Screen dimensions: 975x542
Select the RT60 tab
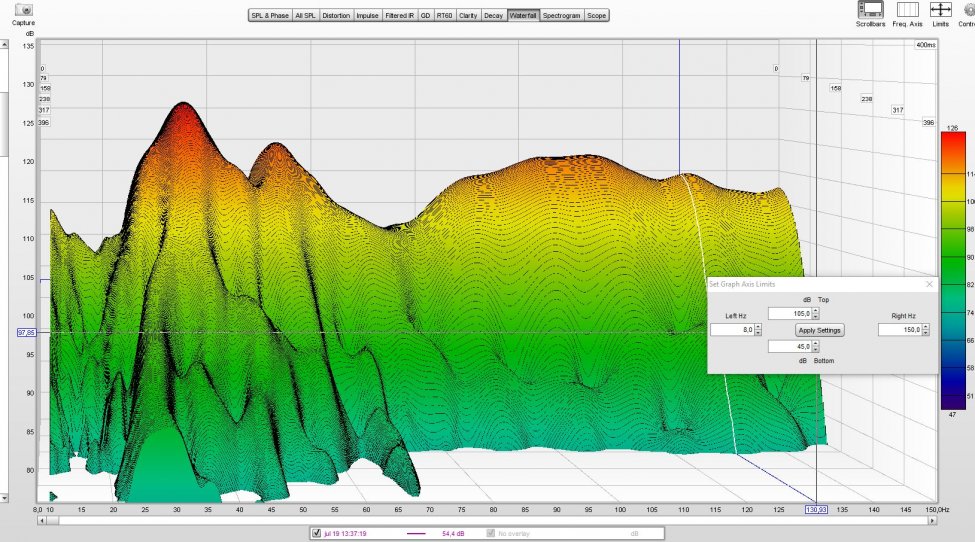446,16
